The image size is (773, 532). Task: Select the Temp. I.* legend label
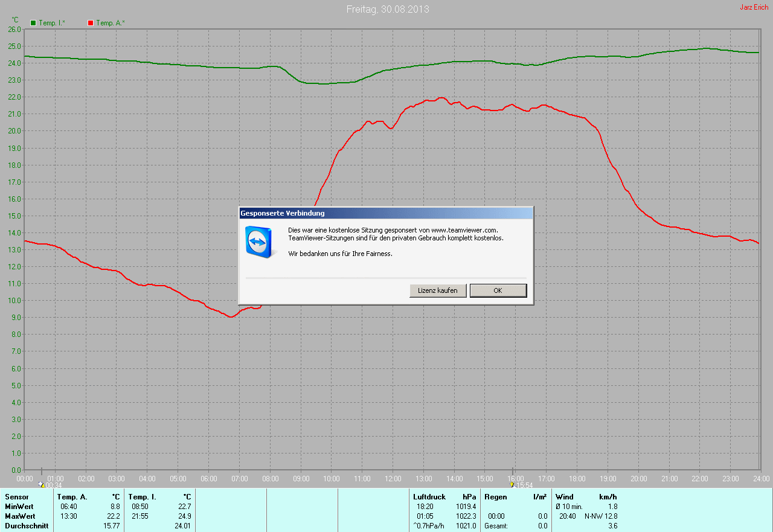point(52,23)
